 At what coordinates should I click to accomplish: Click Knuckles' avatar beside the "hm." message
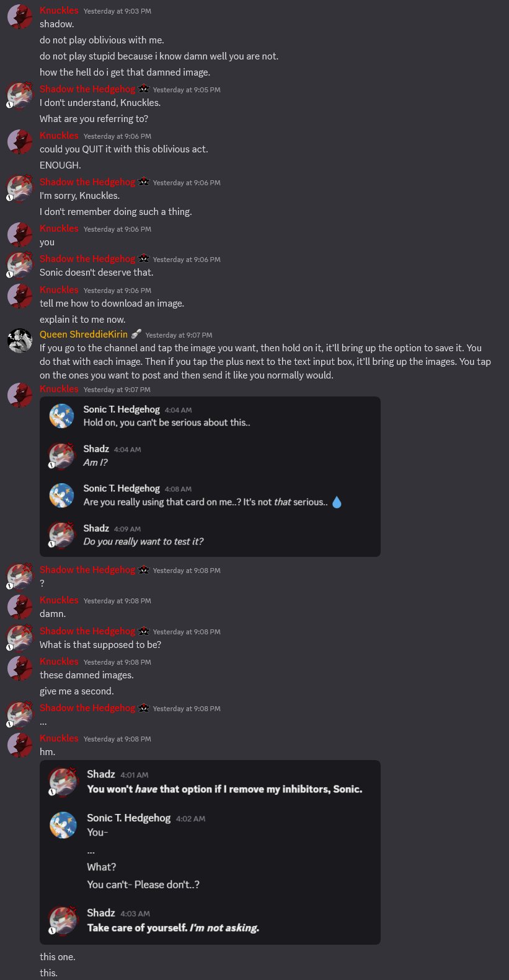tap(20, 745)
